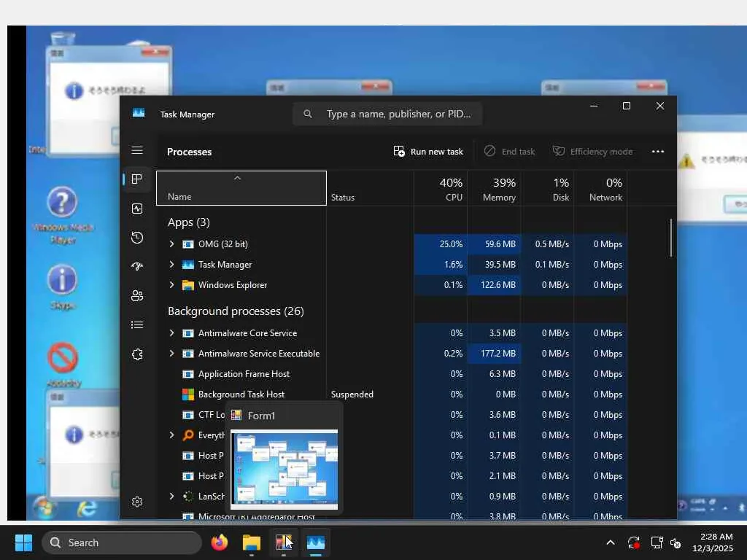Sort by the CPU column header
Viewport: 747px width, 560px height.
tap(441, 188)
